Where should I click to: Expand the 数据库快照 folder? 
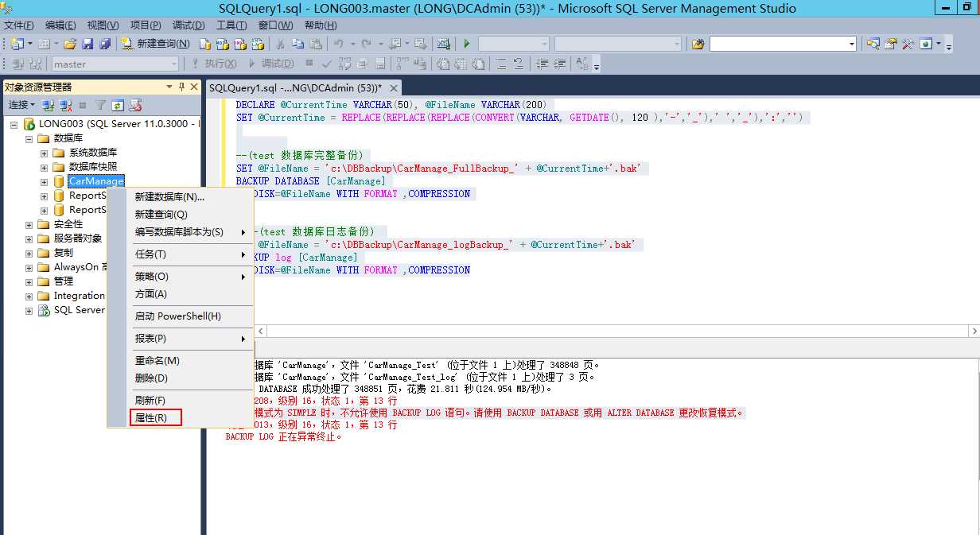coord(45,167)
